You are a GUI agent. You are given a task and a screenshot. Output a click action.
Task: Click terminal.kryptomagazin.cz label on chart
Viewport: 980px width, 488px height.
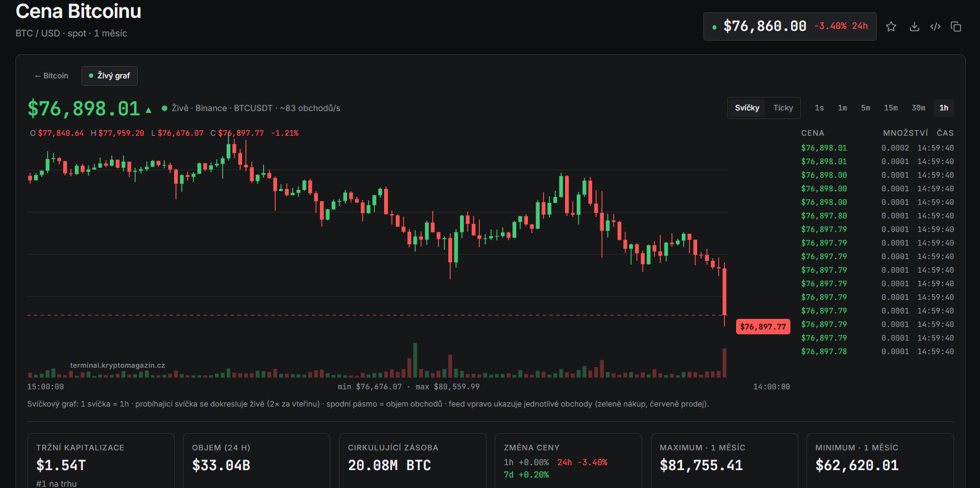coord(117,365)
